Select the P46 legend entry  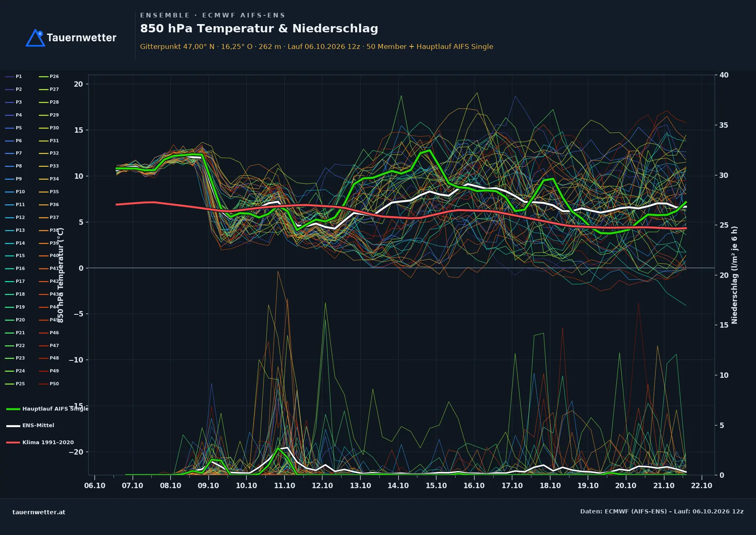tap(49, 333)
